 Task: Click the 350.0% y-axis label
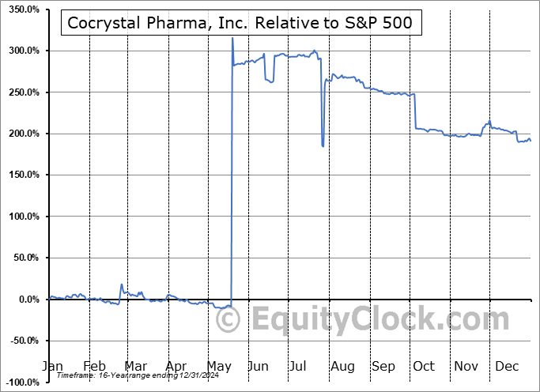point(22,9)
